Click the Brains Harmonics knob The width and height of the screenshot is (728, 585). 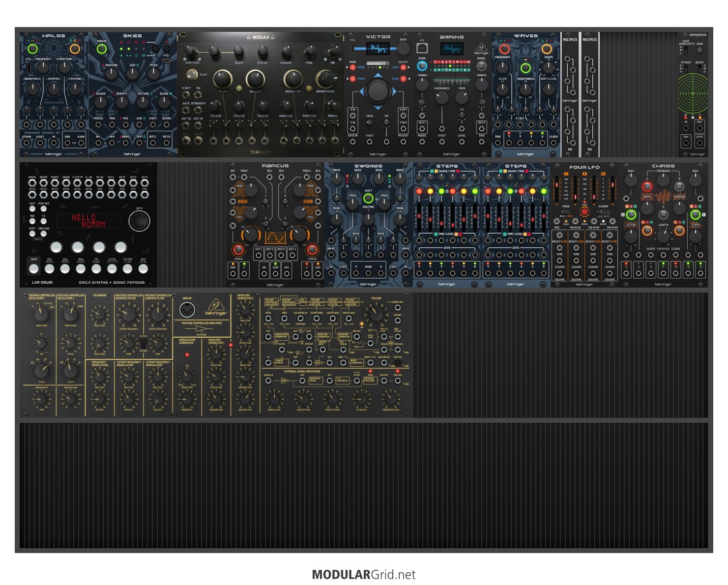coord(442,97)
